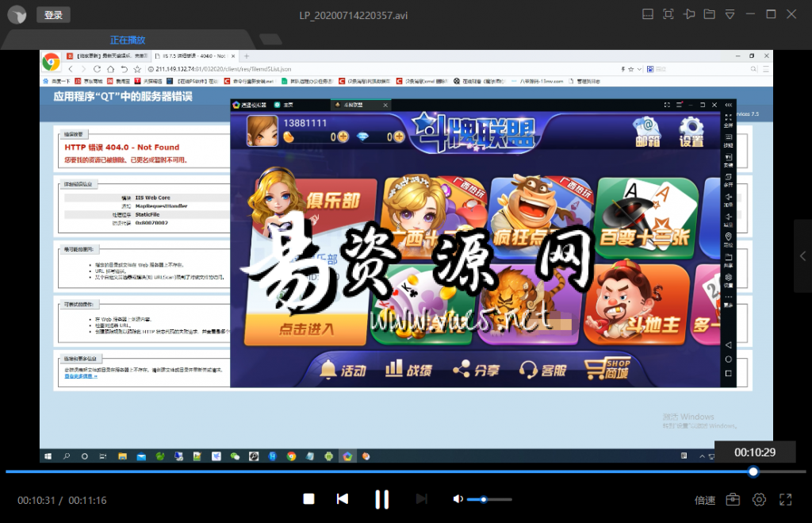This screenshot has width=812, height=523.
Task: Open the player toolbox icon
Action: [x=733, y=500]
